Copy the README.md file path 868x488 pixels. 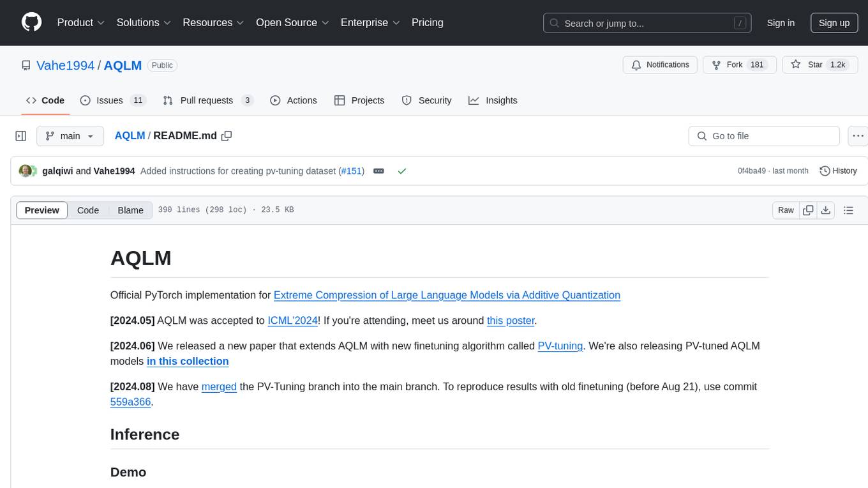pyautogui.click(x=227, y=135)
